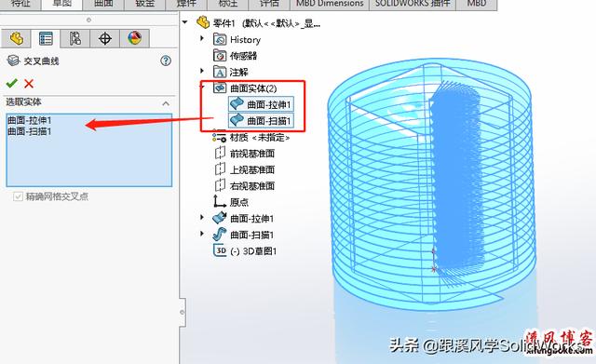Screen dimensions: 596x364
Task: Click the 右视基准面 plane icon
Action: [x=220, y=185]
